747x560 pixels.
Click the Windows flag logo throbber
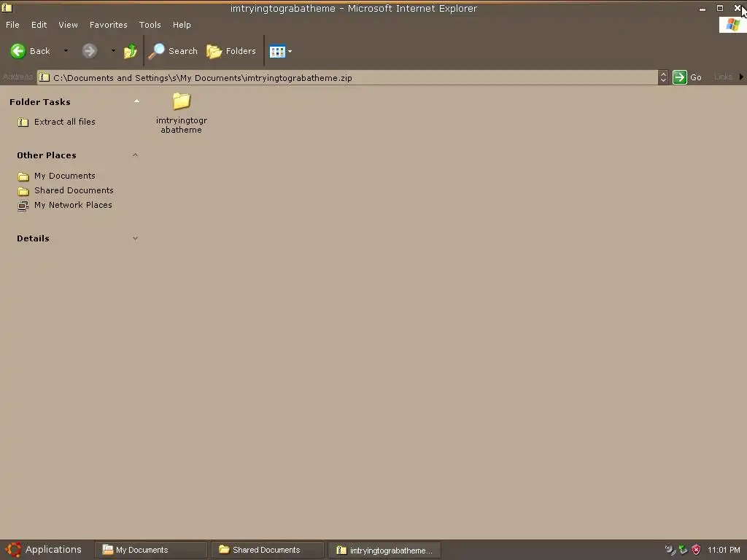(732, 26)
